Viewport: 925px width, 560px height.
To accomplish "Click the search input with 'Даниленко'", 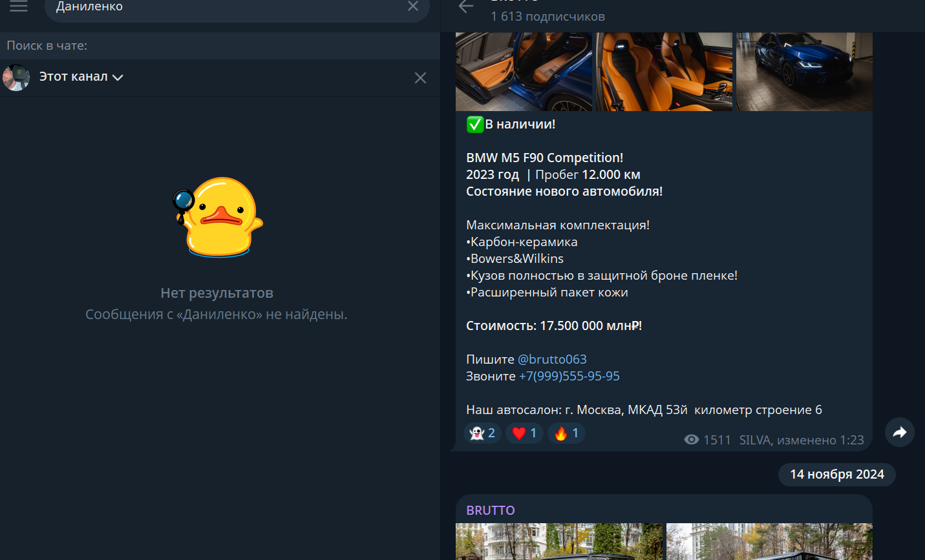I will tap(226, 7).
